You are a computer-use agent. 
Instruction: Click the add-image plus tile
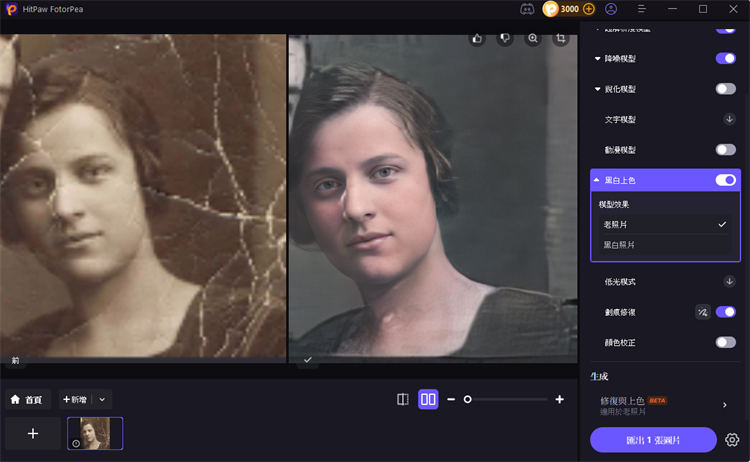[33, 433]
